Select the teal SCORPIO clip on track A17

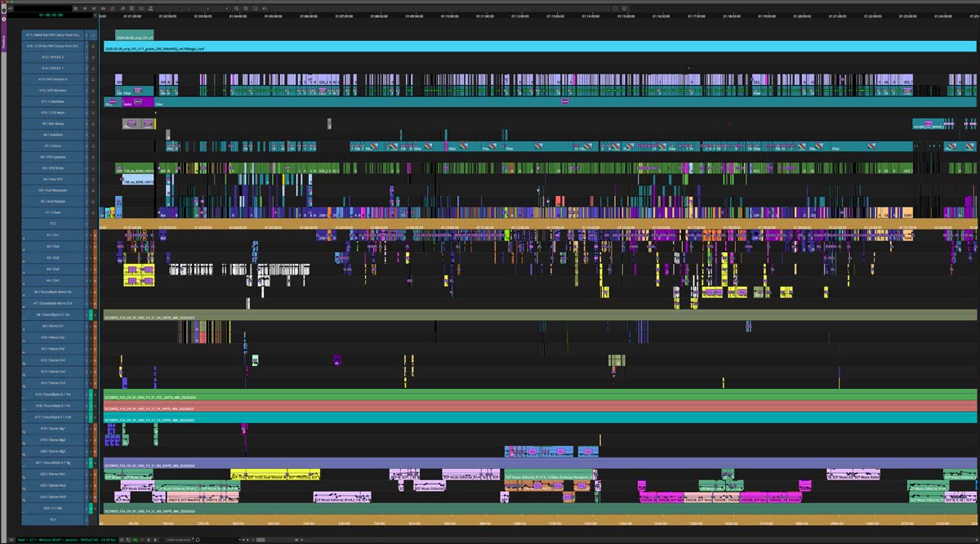click(x=540, y=417)
